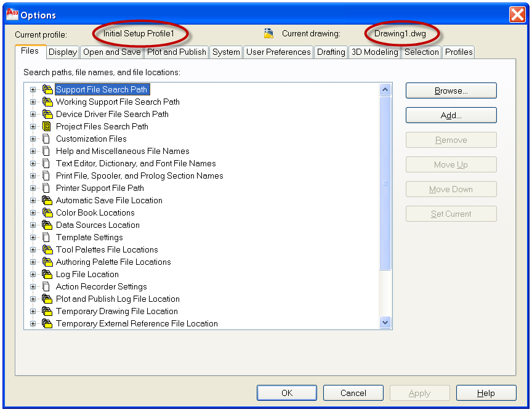Screen dimensions: 532x412
Task: Open the plus box for Action Recorder Settings
Action: pos(33,287)
